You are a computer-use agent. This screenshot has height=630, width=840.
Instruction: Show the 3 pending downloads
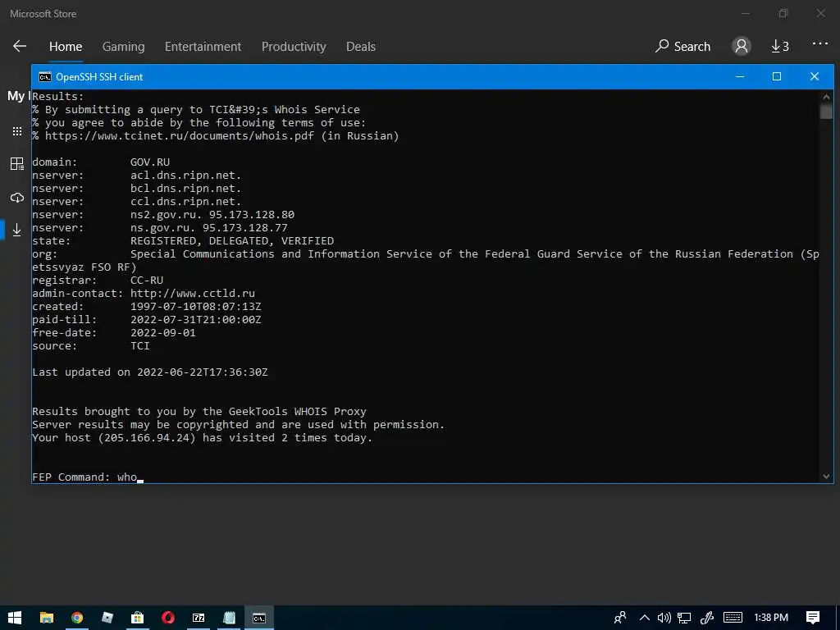(780, 47)
